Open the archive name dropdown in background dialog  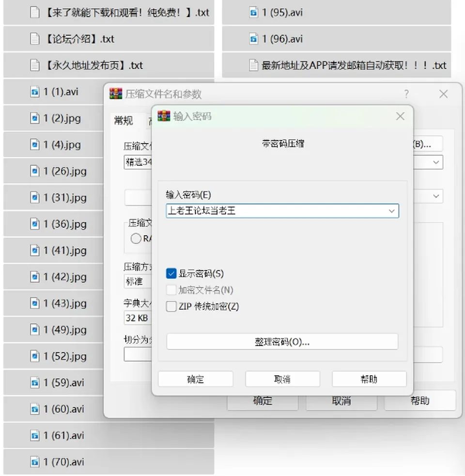436,162
